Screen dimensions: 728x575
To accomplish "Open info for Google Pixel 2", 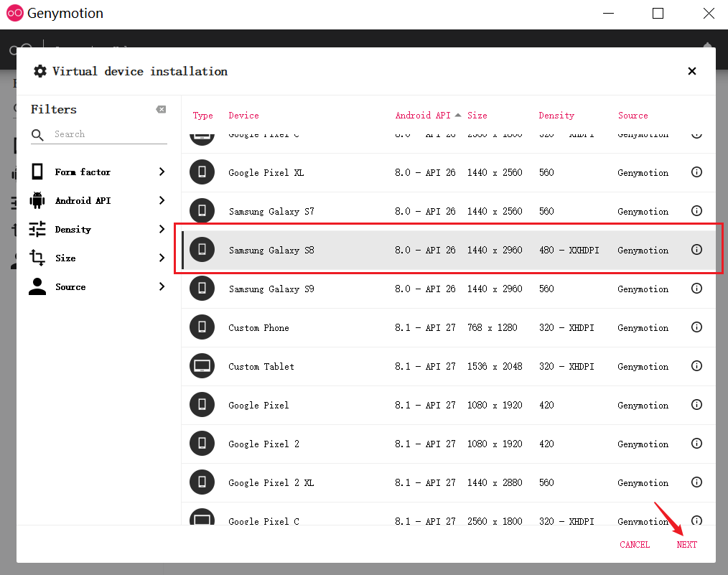I will coord(696,443).
